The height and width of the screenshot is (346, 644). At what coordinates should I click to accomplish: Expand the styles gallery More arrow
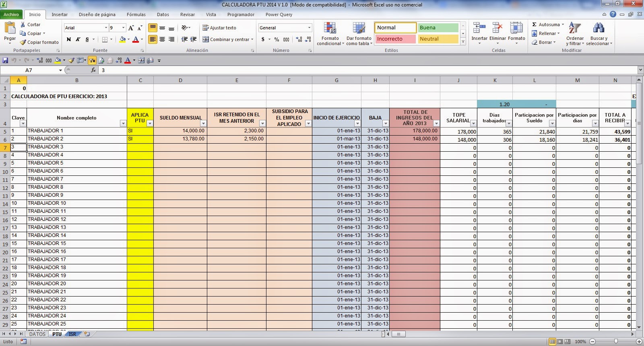coord(463,42)
